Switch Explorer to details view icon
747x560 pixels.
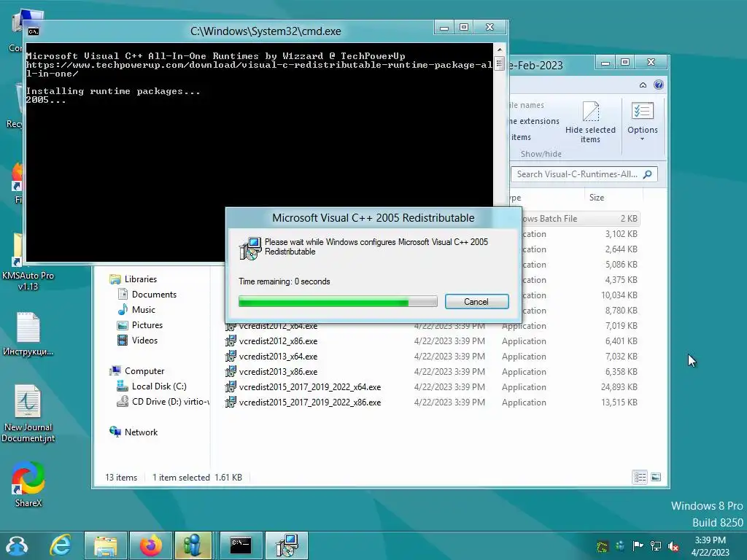click(x=640, y=477)
